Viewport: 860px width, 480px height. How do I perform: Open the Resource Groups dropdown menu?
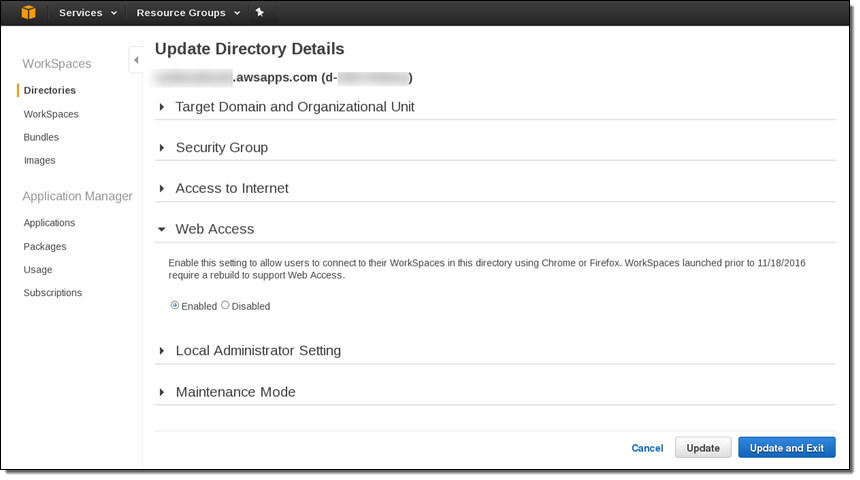188,13
